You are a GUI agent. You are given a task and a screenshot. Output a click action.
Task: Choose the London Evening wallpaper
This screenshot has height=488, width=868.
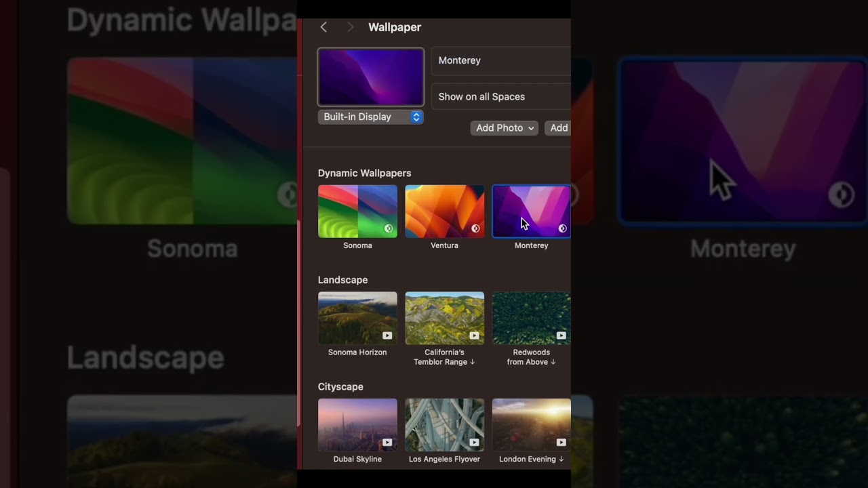tap(531, 425)
